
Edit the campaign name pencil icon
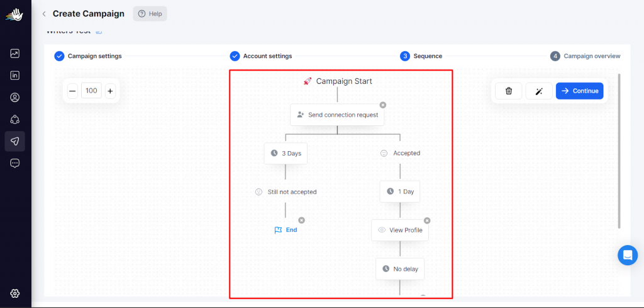[99, 31]
